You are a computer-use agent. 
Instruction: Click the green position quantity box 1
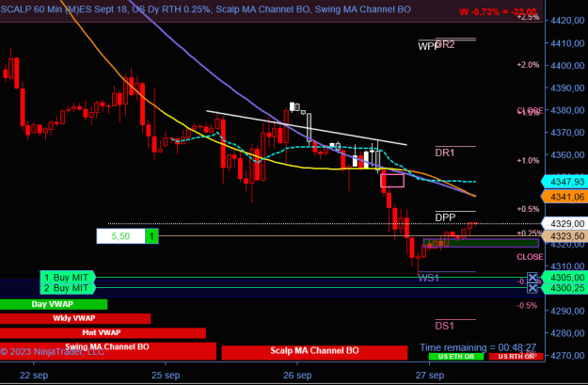(x=151, y=236)
